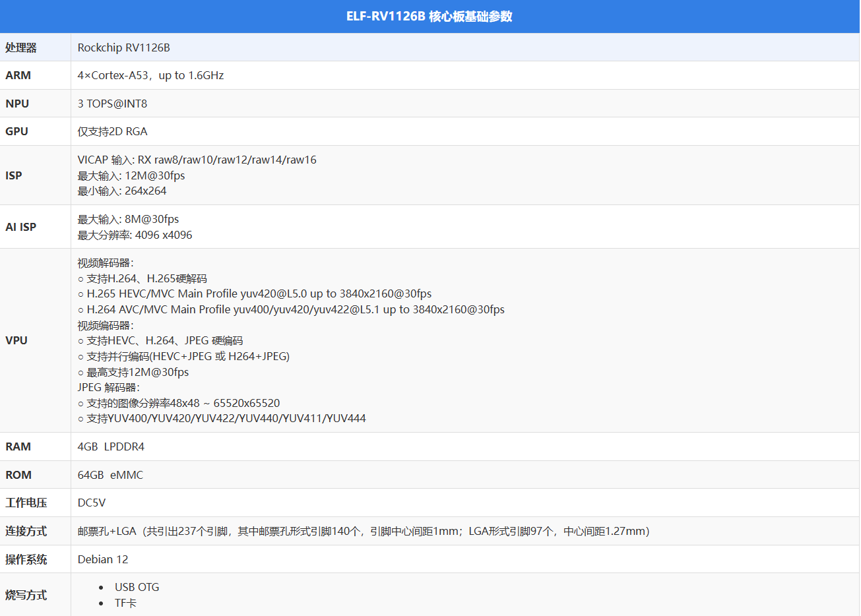The width and height of the screenshot is (861, 616).
Task: Click the TF卡 list item
Action: coord(125,603)
